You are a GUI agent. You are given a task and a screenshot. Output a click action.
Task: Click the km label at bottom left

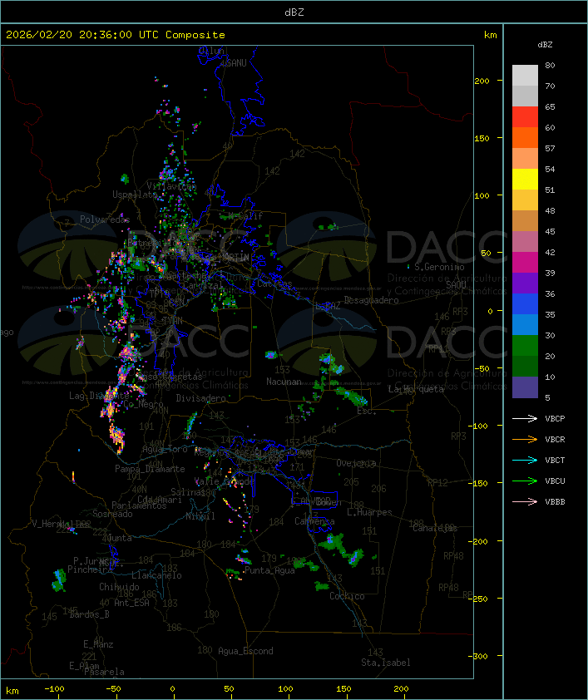[12, 691]
